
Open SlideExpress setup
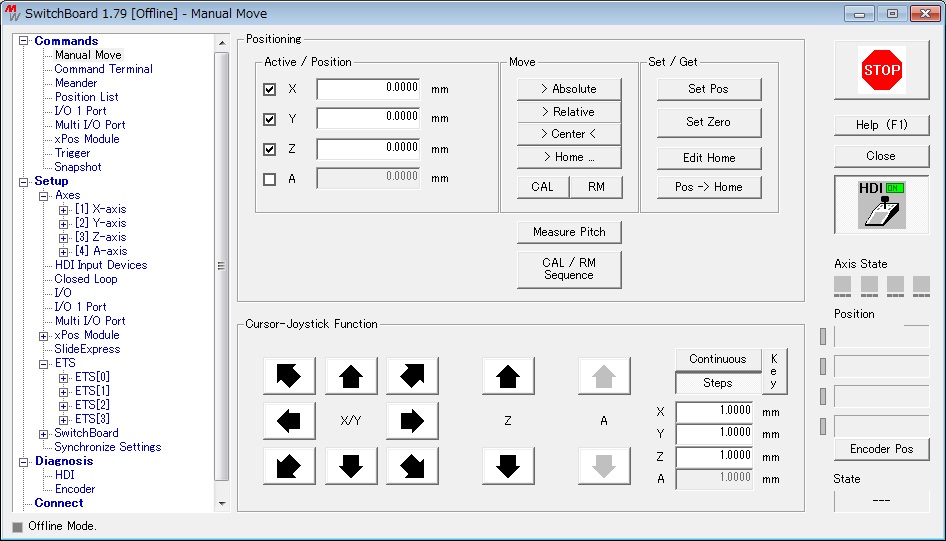pos(87,349)
